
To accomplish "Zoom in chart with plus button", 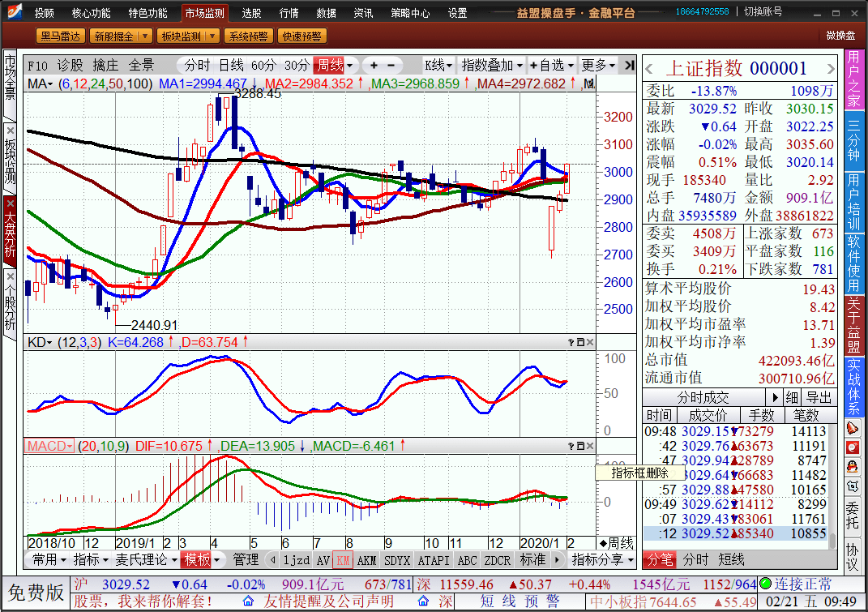I will [x=374, y=66].
